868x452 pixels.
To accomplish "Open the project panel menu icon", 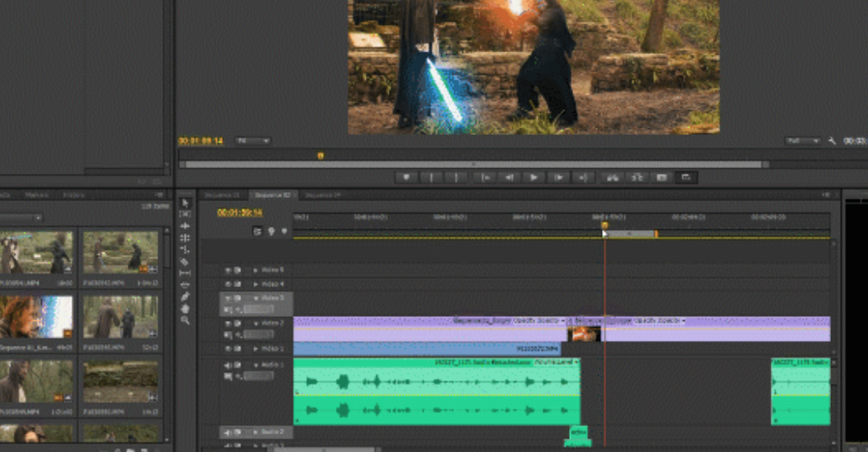I will 159,195.
